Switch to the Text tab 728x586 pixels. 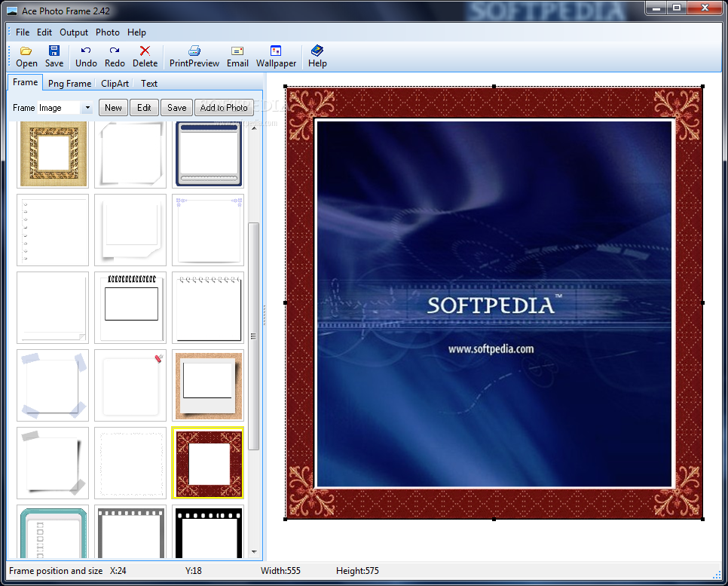click(149, 84)
